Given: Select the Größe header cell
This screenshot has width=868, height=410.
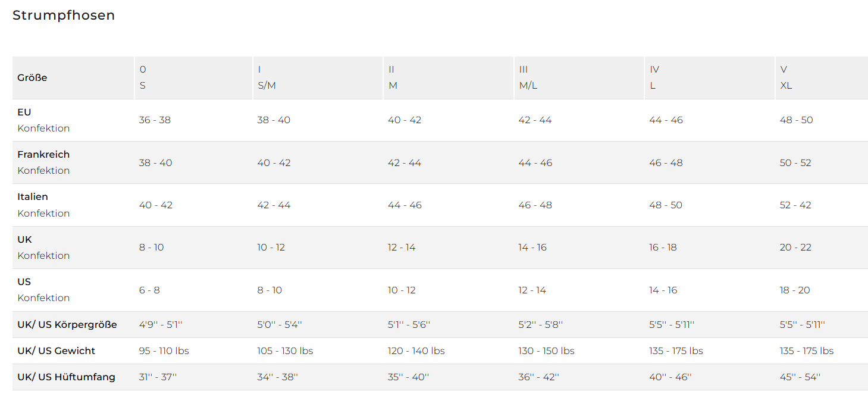Looking at the screenshot, I should pyautogui.click(x=32, y=77).
